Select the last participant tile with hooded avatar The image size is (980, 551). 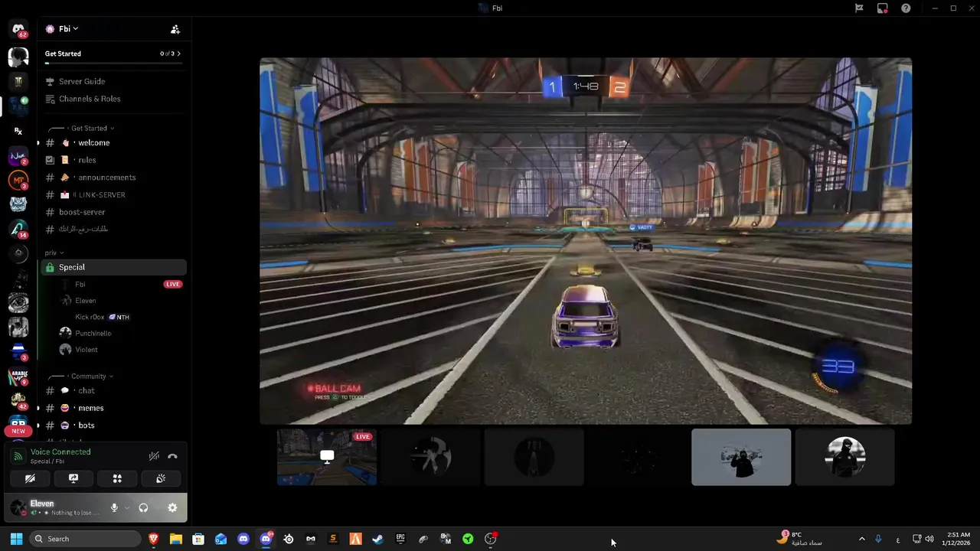pyautogui.click(x=844, y=457)
